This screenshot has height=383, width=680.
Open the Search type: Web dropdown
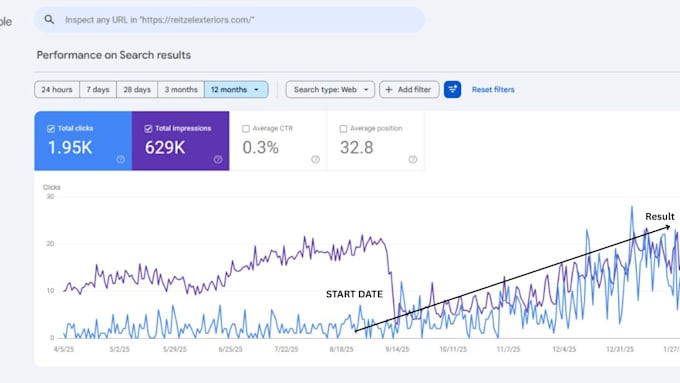pyautogui.click(x=330, y=90)
